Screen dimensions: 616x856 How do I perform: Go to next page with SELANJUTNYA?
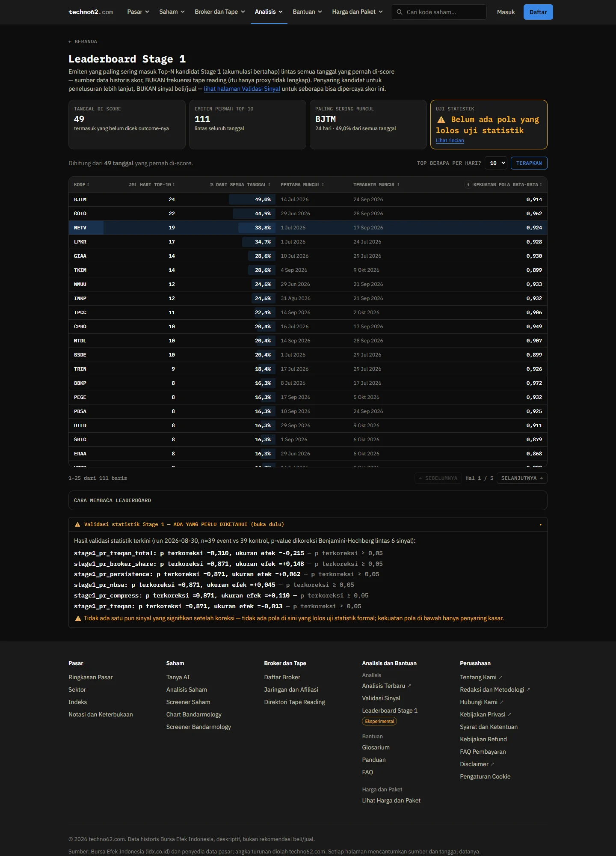(522, 478)
